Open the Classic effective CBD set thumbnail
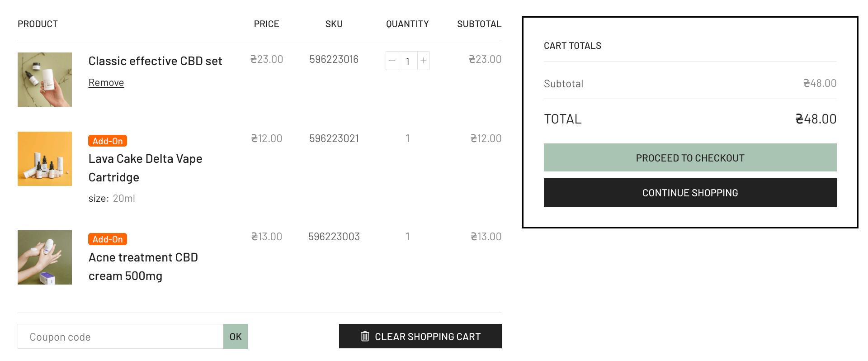 45,80
